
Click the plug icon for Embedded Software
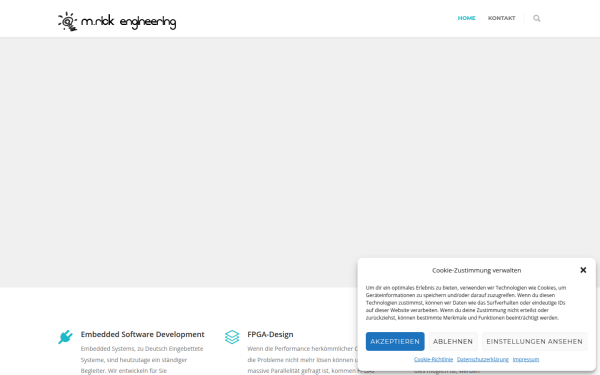click(x=65, y=337)
